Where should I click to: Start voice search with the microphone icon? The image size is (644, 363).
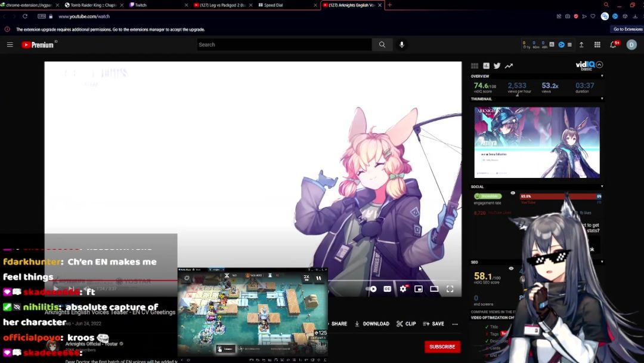click(402, 45)
